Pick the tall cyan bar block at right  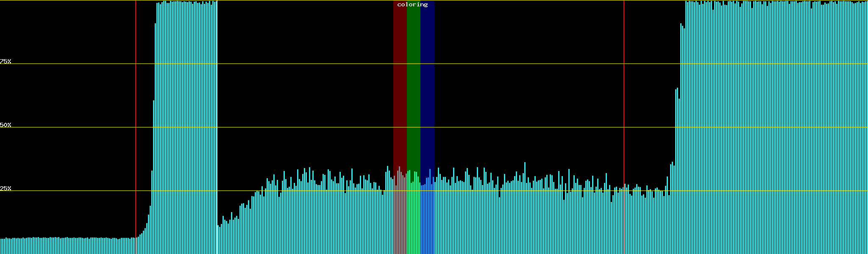771,127
